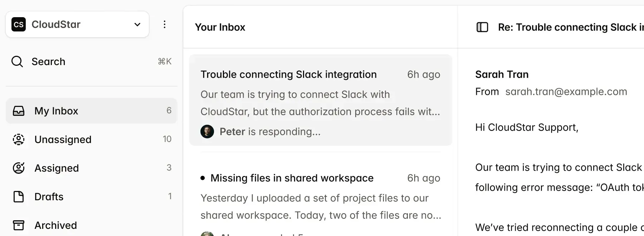Show Unassigned conversations

coord(63,139)
